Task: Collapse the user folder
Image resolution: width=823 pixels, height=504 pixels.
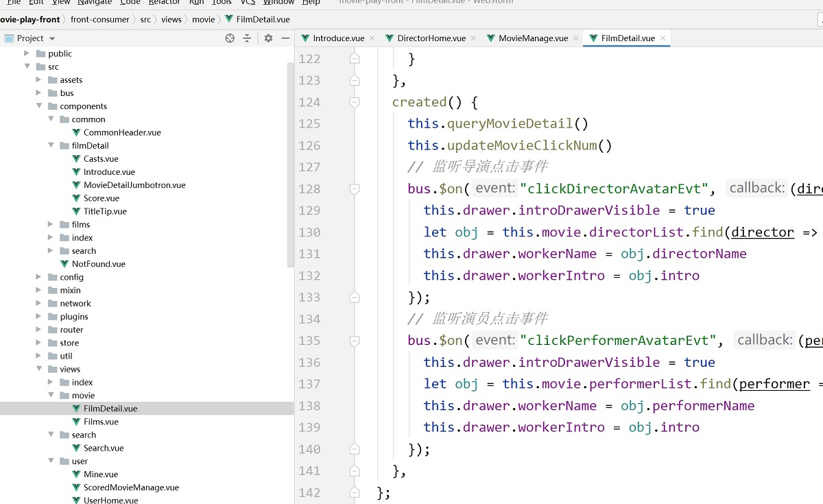Action: pos(51,461)
